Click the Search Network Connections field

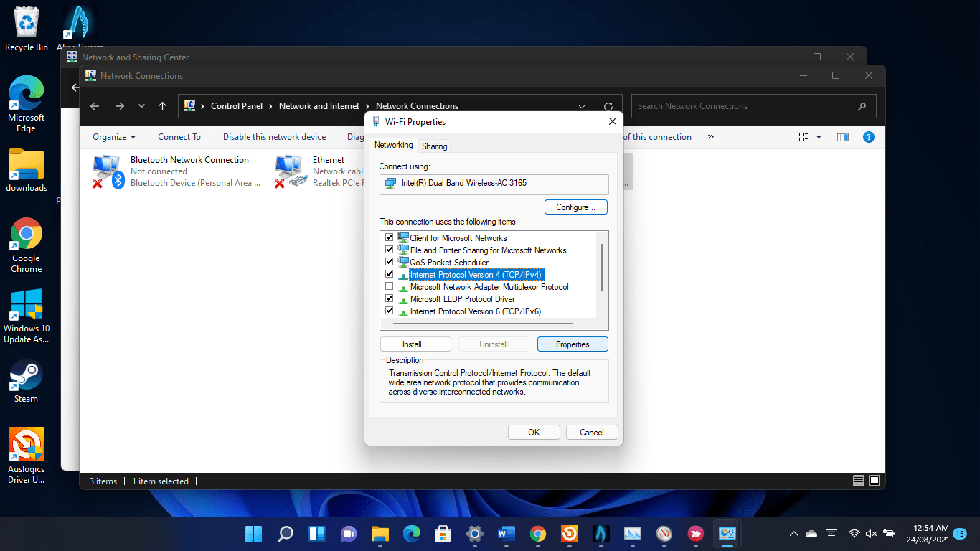coord(746,106)
